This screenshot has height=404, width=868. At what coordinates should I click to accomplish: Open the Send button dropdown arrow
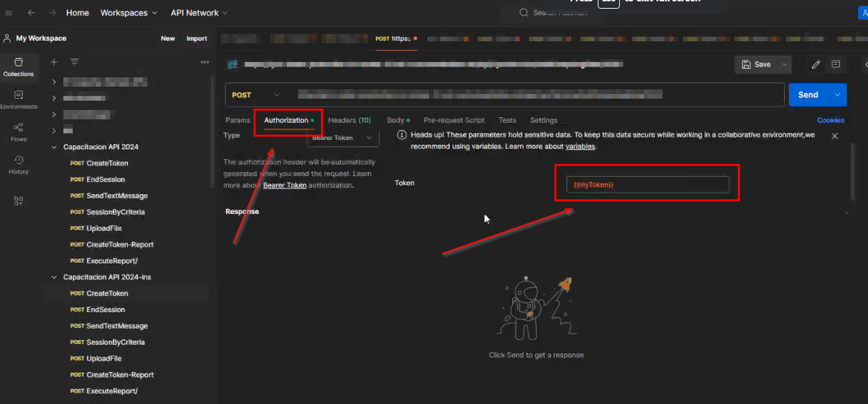(837, 95)
